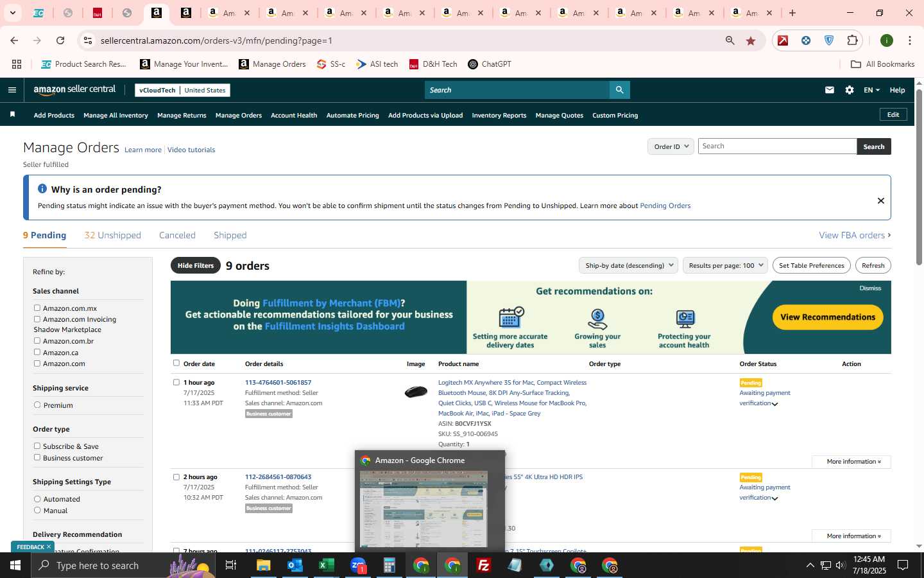This screenshot has width=924, height=578.
Task: Click the Logitech mouse product thumbnail
Action: coord(416,391)
